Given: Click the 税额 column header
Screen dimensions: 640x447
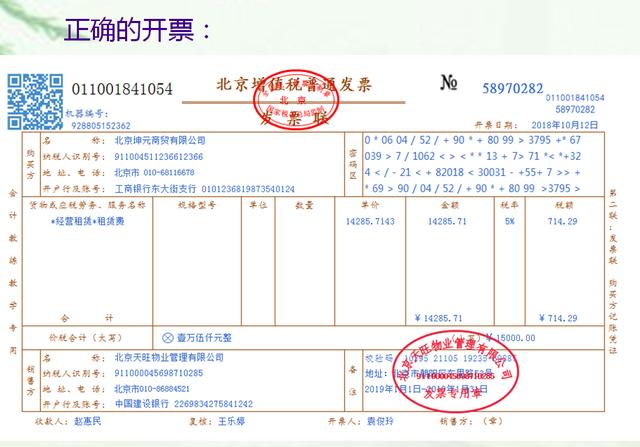Looking at the screenshot, I should pos(564,205).
